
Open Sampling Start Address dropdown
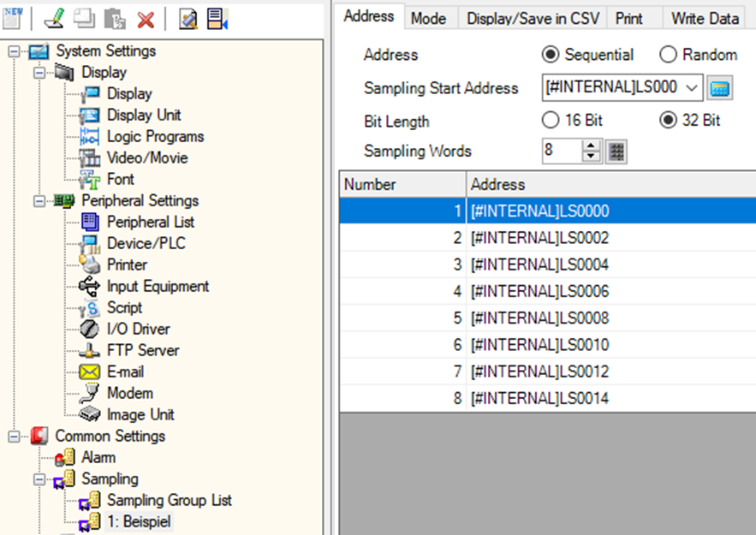(x=692, y=87)
